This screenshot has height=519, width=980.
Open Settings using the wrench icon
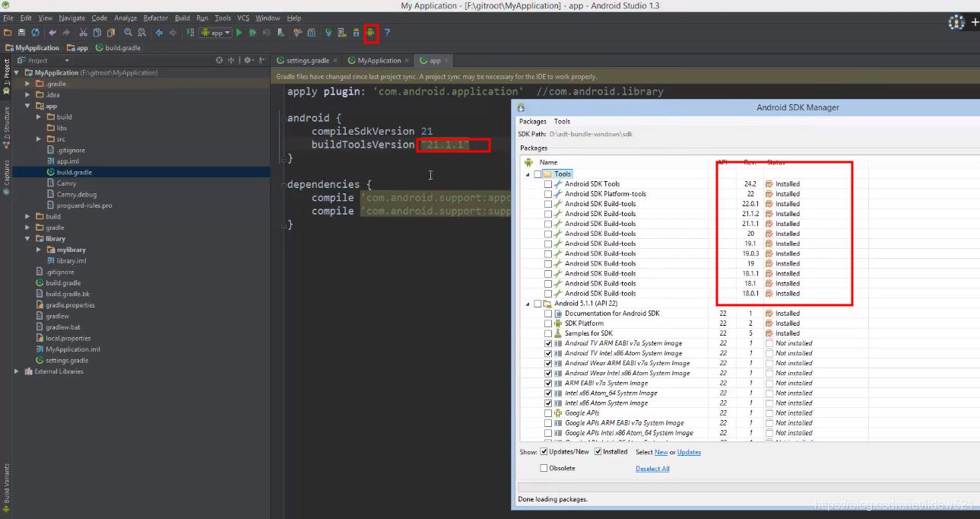pyautogui.click(x=297, y=33)
